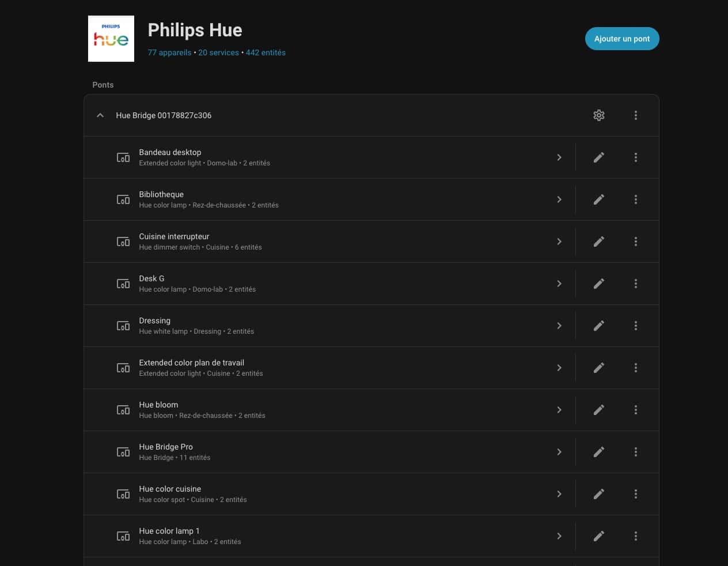Viewport: 728px width, 566px height.
Task: Edit Hue color cuisine device
Action: (599, 494)
